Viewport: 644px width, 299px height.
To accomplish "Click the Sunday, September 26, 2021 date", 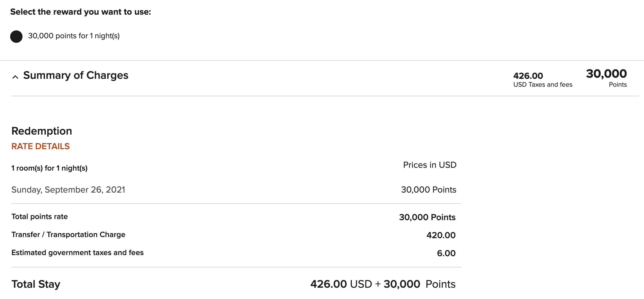I will click(68, 190).
